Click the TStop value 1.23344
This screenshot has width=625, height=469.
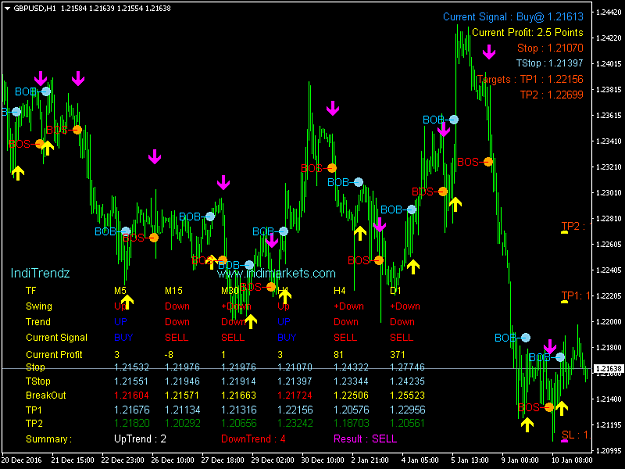tap(351, 381)
